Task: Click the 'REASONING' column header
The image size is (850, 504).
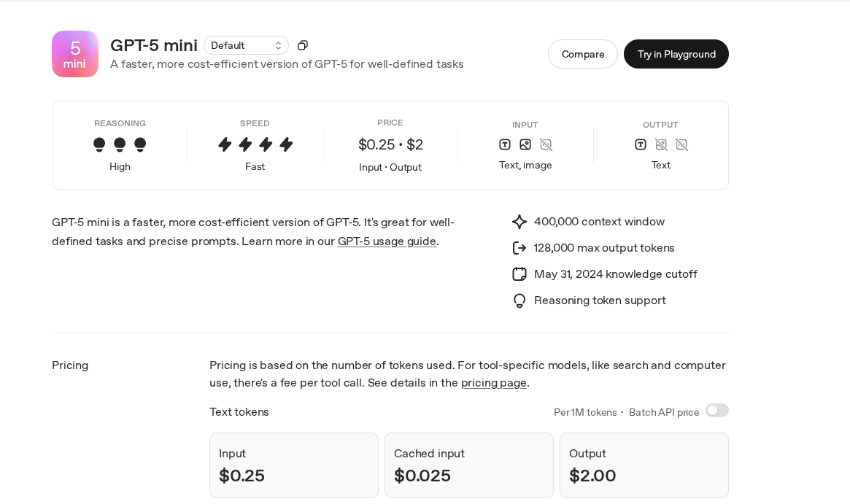Action: 120,123
